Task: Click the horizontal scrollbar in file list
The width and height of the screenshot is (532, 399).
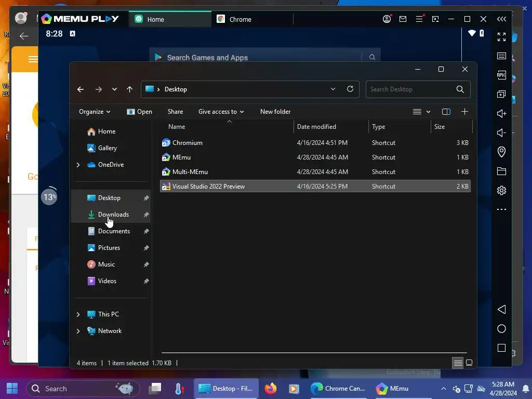Action: coord(314,353)
